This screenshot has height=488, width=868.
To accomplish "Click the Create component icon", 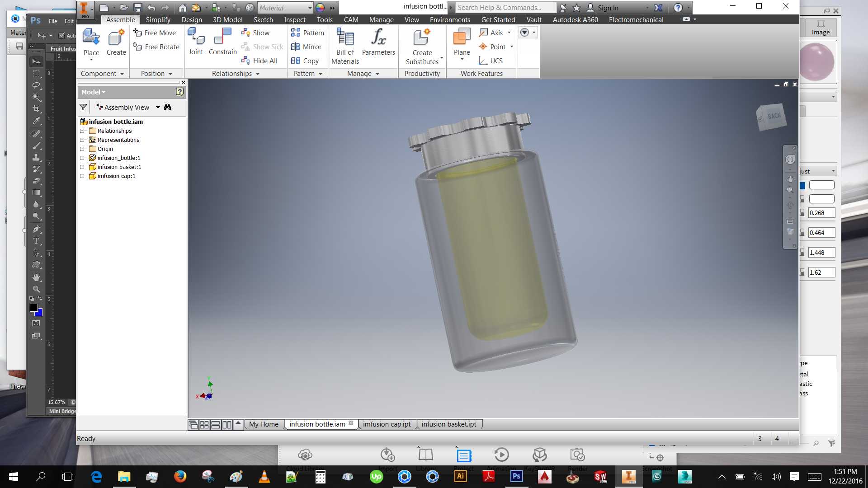I will coord(116,42).
